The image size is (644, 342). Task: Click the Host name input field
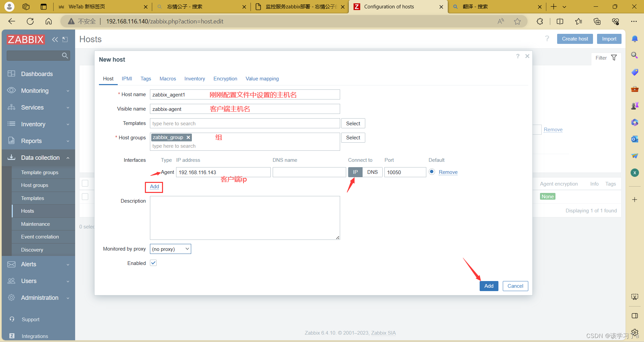[x=245, y=94]
